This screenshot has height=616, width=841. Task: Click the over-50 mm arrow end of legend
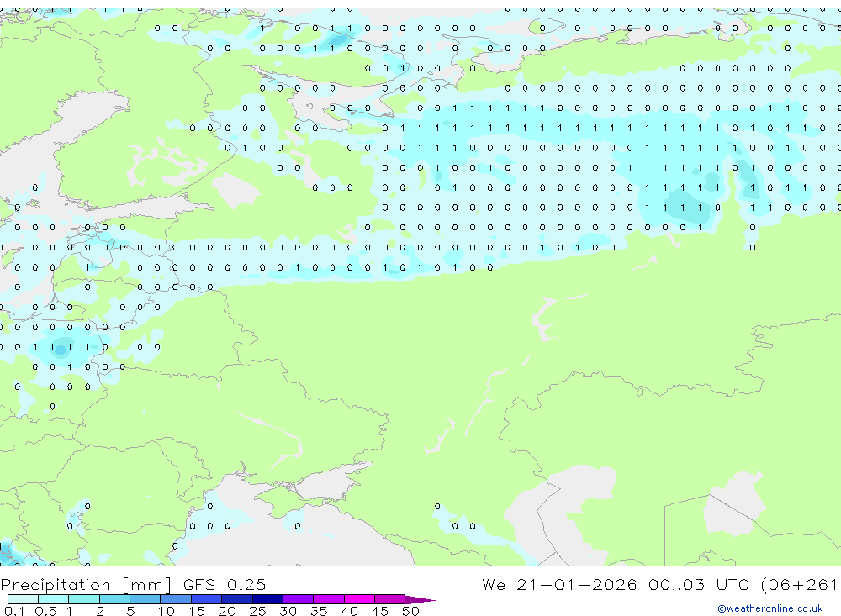420,599
